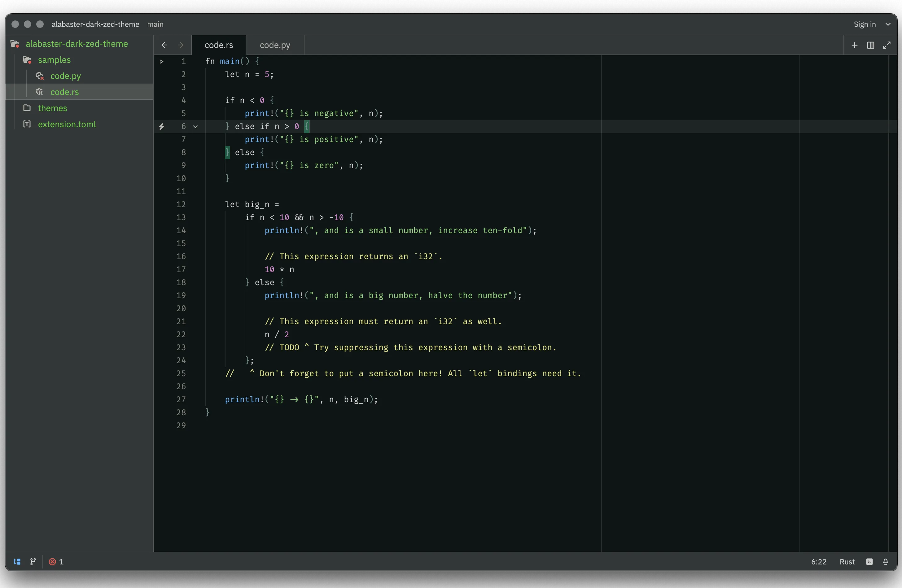The image size is (902, 588).
Task: Click the 'Don't forget to put a semicolon' comment
Action: point(403,373)
